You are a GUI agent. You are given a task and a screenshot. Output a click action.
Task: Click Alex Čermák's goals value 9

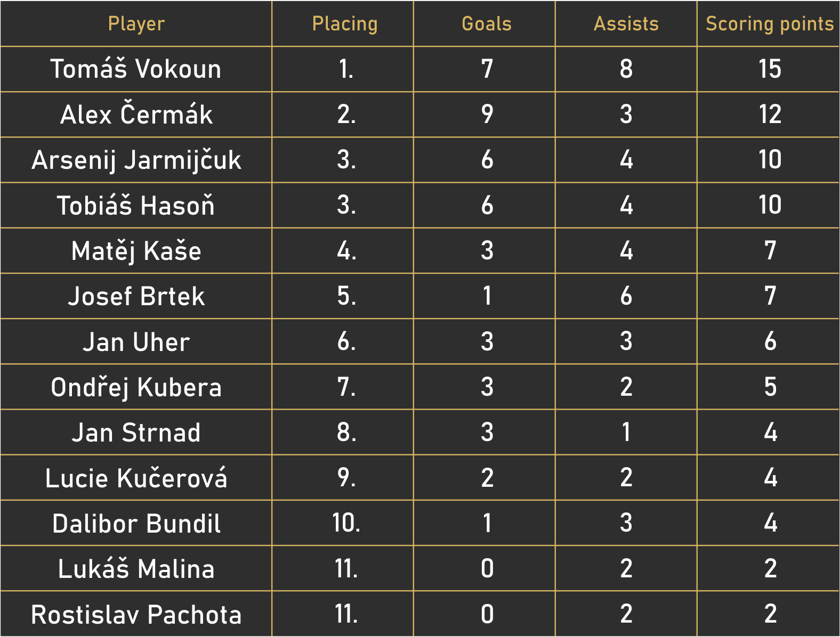[487, 115]
